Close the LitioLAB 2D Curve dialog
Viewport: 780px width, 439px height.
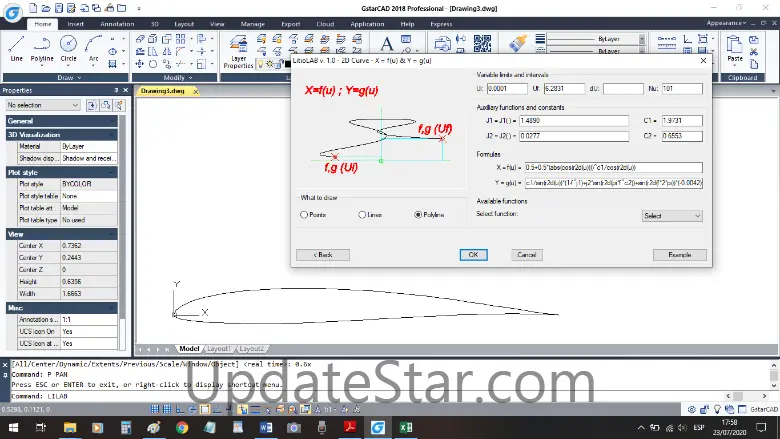703,61
